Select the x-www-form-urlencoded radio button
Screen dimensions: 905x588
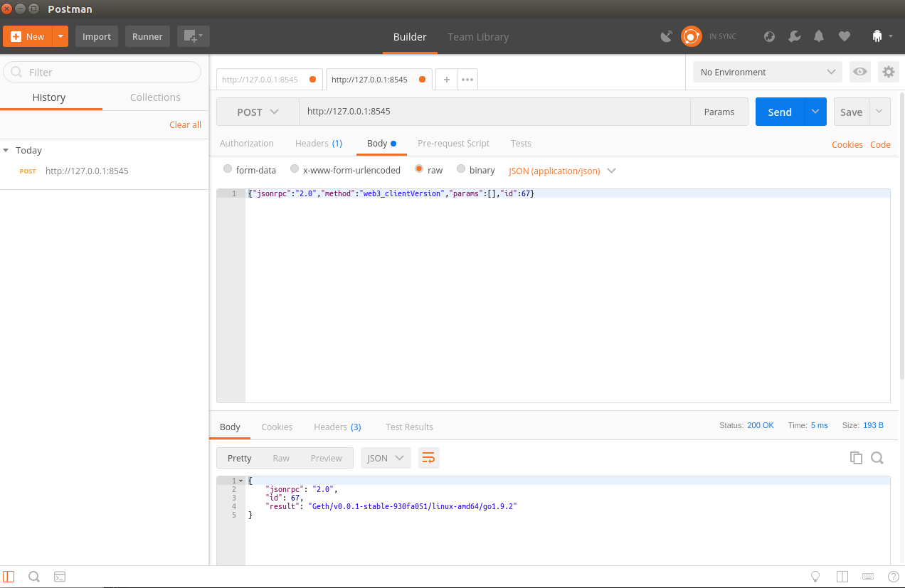pyautogui.click(x=294, y=169)
